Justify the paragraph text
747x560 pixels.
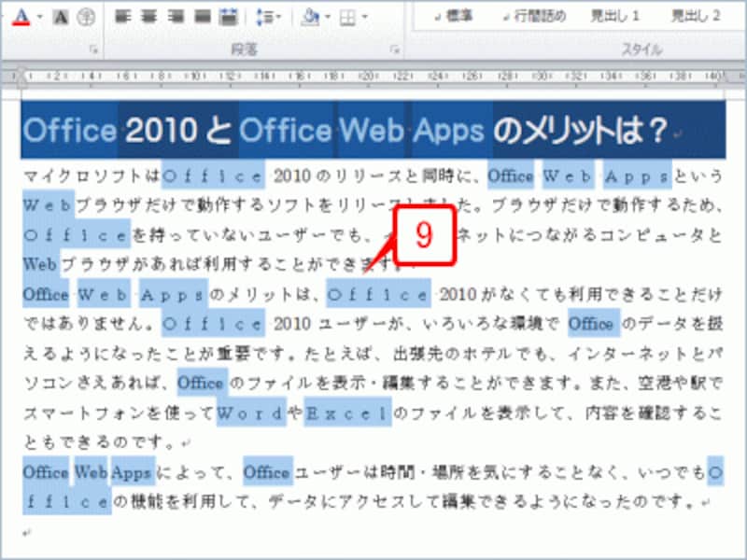[x=203, y=17]
